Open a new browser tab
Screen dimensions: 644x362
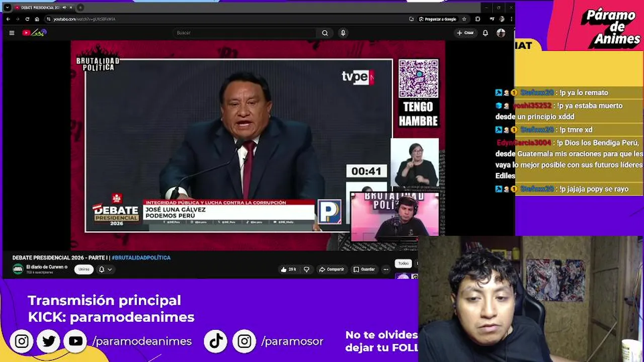(x=80, y=8)
